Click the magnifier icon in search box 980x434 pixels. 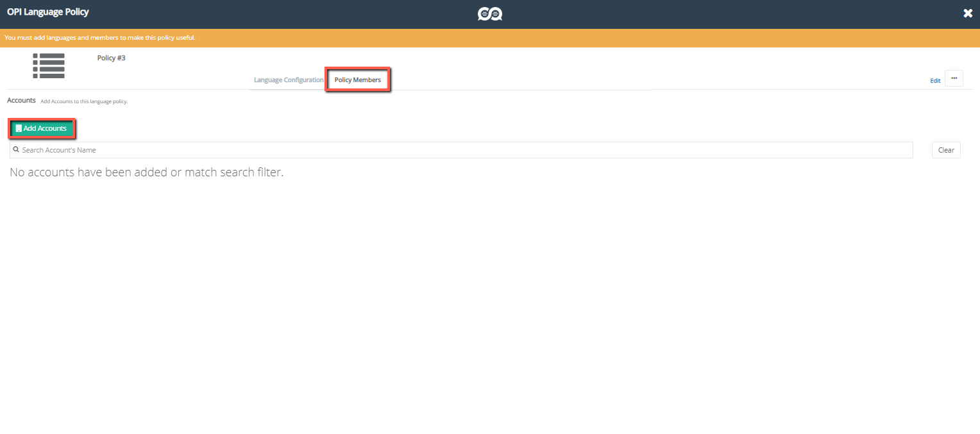[x=16, y=149]
